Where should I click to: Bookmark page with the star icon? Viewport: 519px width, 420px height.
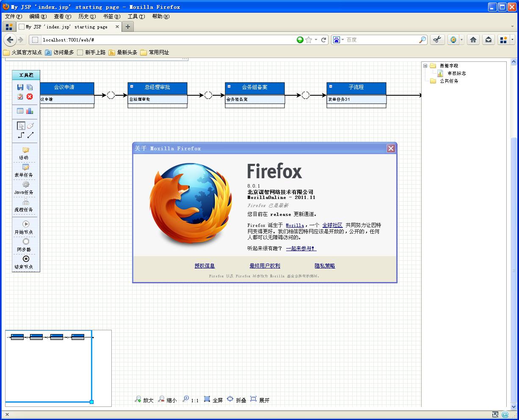coord(309,40)
